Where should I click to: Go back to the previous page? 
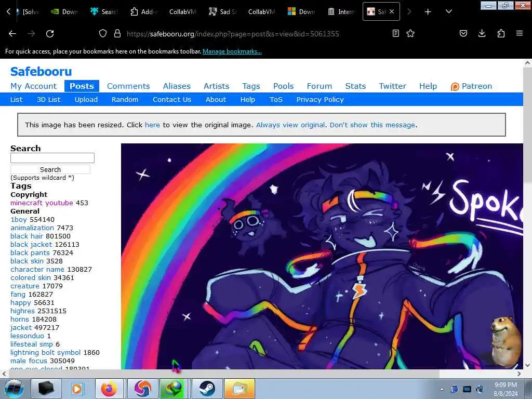(12, 34)
